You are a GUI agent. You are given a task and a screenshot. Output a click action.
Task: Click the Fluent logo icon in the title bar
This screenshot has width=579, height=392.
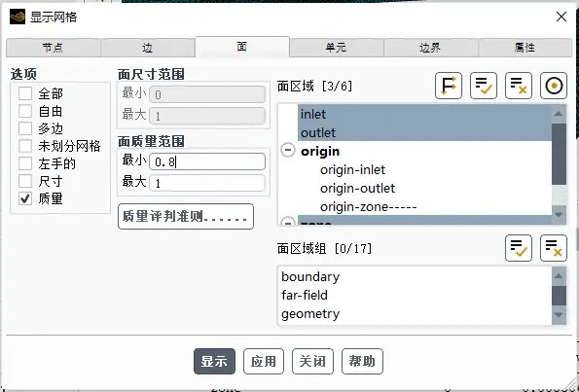[x=18, y=17]
